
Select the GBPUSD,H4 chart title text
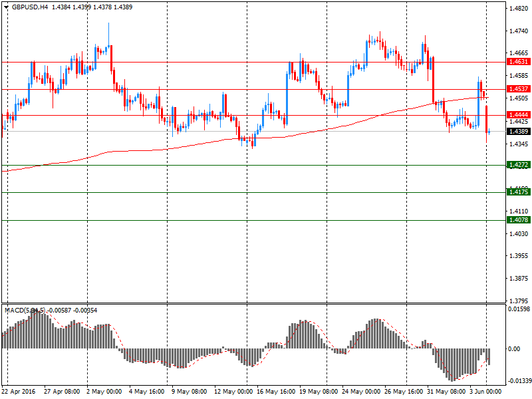coord(29,7)
